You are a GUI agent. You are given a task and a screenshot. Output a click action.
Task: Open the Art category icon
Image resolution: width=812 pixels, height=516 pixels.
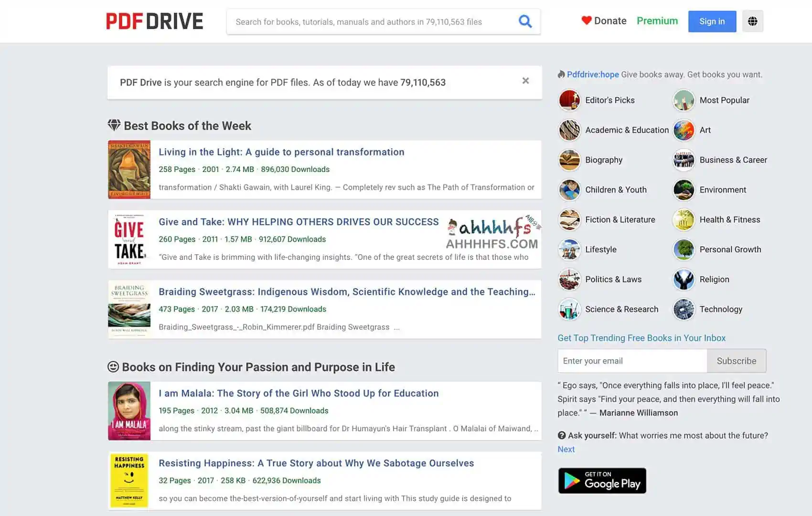point(684,130)
